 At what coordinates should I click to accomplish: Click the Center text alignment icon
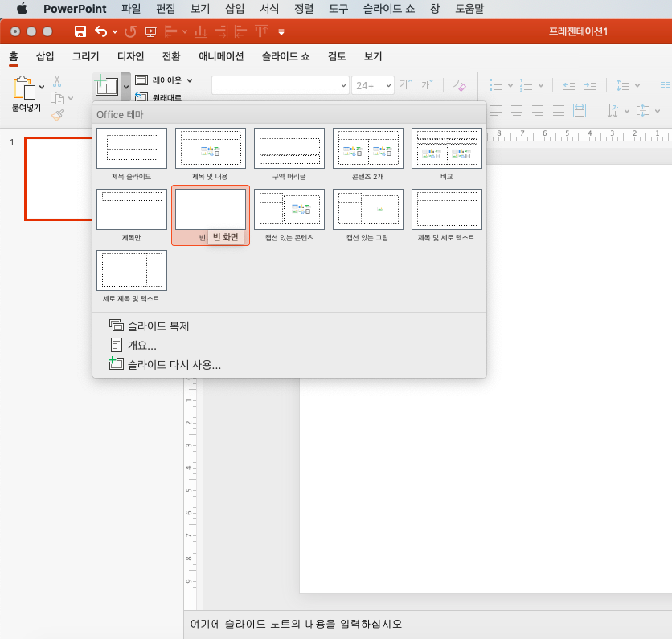pos(517,111)
